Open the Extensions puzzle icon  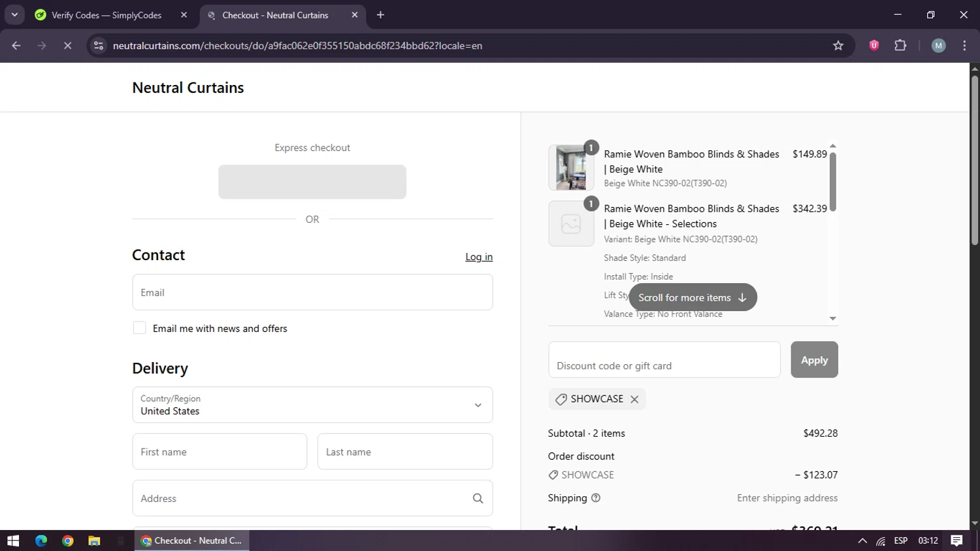(x=900, y=45)
